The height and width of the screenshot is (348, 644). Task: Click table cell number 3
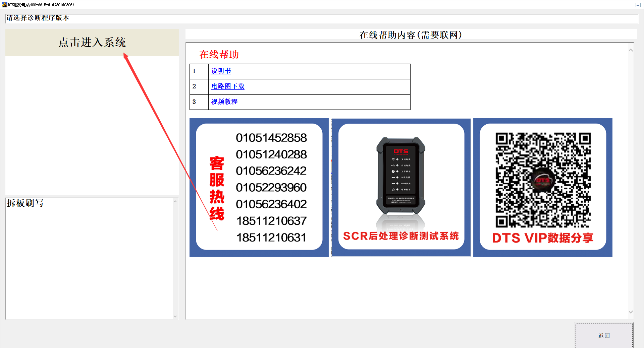199,102
